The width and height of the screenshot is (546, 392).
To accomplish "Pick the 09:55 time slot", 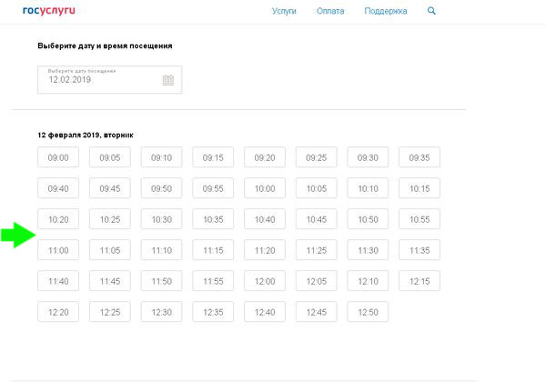I will (213, 188).
